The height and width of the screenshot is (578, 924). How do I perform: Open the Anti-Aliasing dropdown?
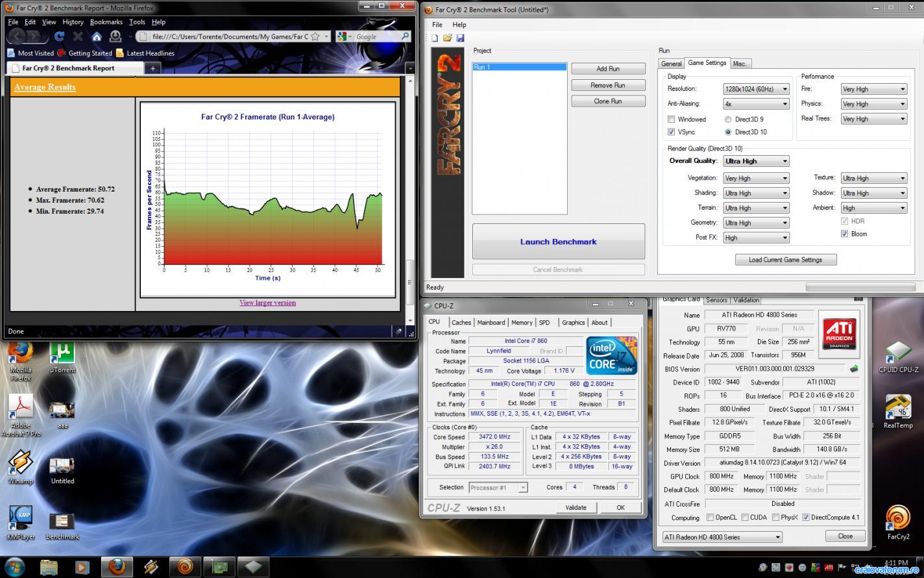point(756,104)
